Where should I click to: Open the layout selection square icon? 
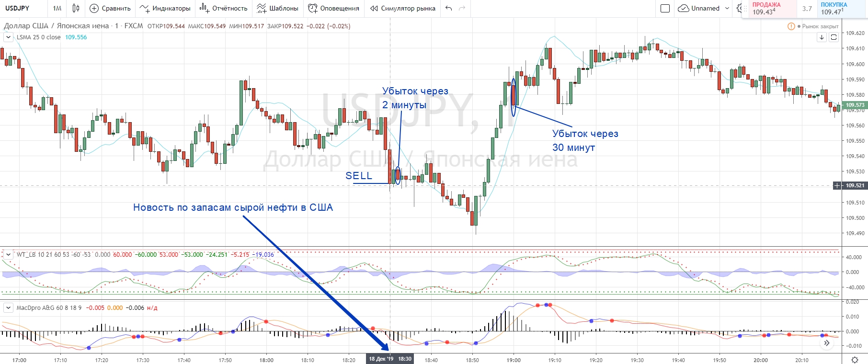click(x=665, y=8)
